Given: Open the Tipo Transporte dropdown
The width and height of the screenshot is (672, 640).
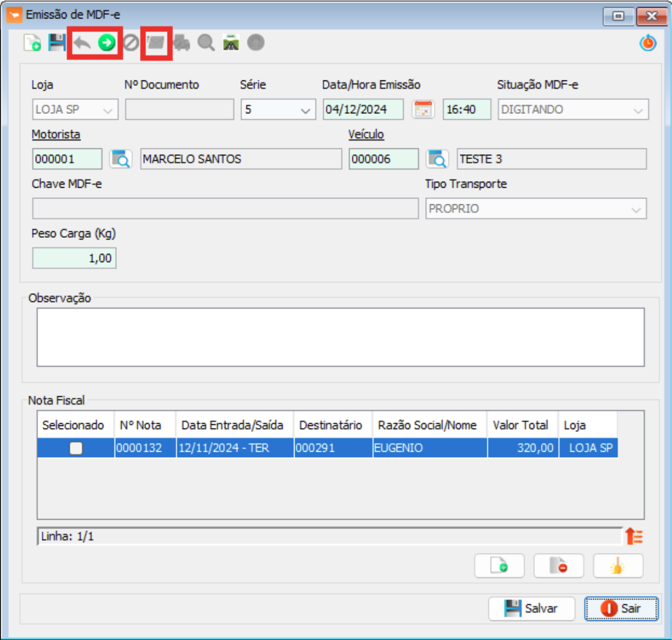Looking at the screenshot, I should (636, 209).
